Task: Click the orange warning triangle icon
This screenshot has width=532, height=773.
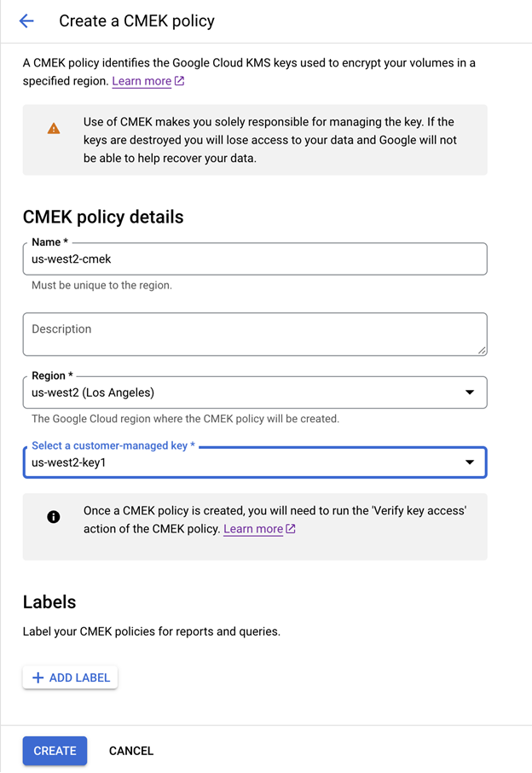Action: (x=54, y=129)
